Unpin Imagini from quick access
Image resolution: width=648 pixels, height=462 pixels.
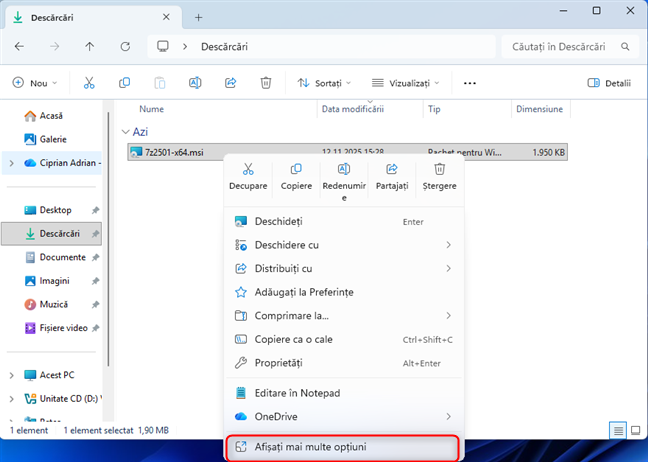point(95,281)
